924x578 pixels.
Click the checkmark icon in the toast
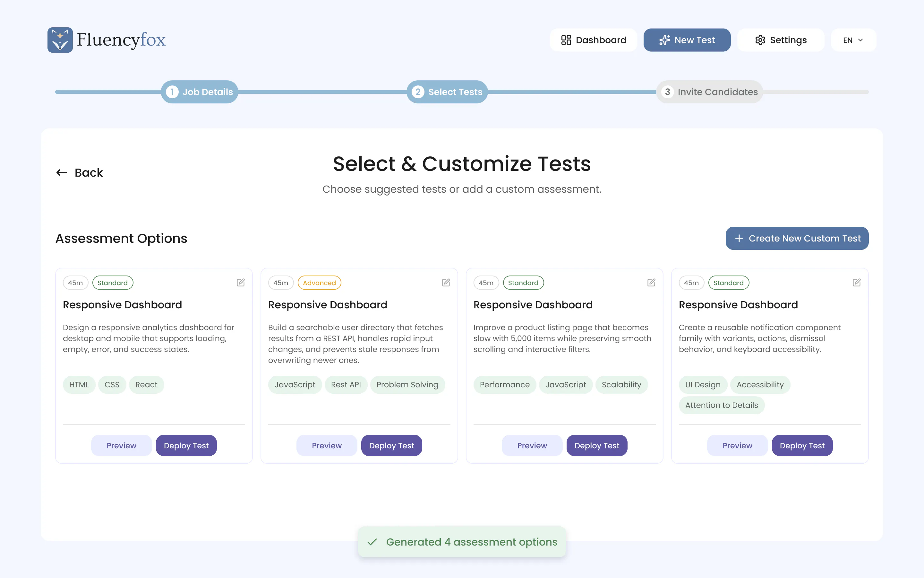[372, 542]
